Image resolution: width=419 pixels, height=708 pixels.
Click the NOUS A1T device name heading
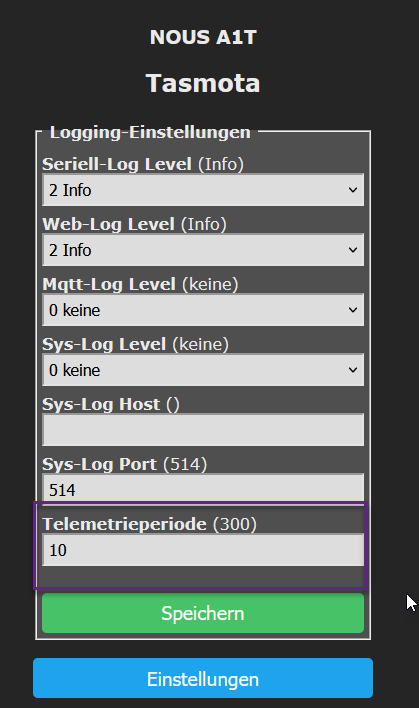click(203, 37)
